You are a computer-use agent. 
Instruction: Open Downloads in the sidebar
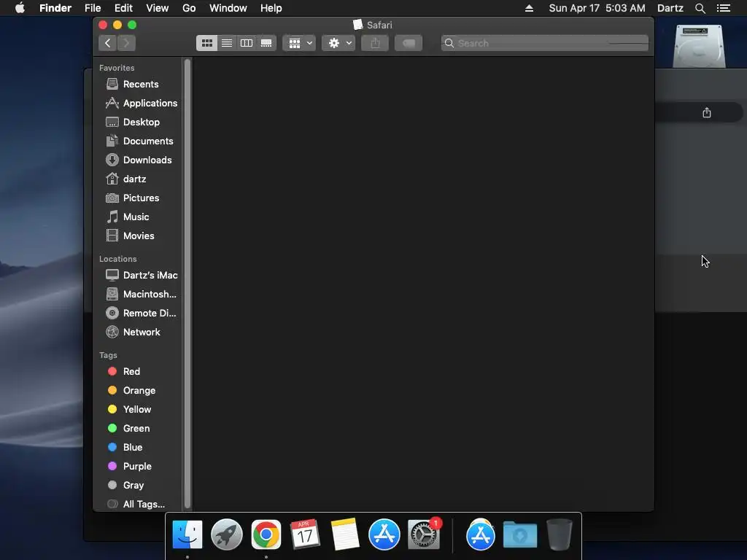tap(138, 160)
